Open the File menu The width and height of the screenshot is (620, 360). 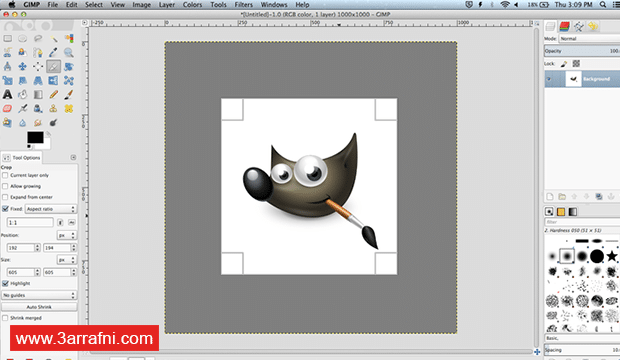click(53, 5)
